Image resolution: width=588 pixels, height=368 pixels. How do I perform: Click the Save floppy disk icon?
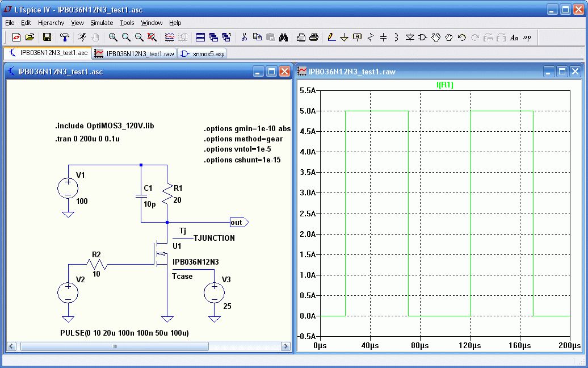pos(47,37)
